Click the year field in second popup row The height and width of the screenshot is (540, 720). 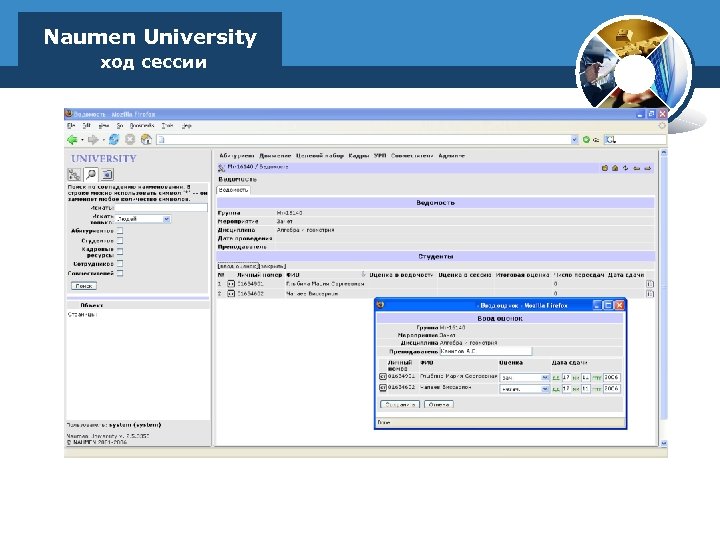(612, 389)
